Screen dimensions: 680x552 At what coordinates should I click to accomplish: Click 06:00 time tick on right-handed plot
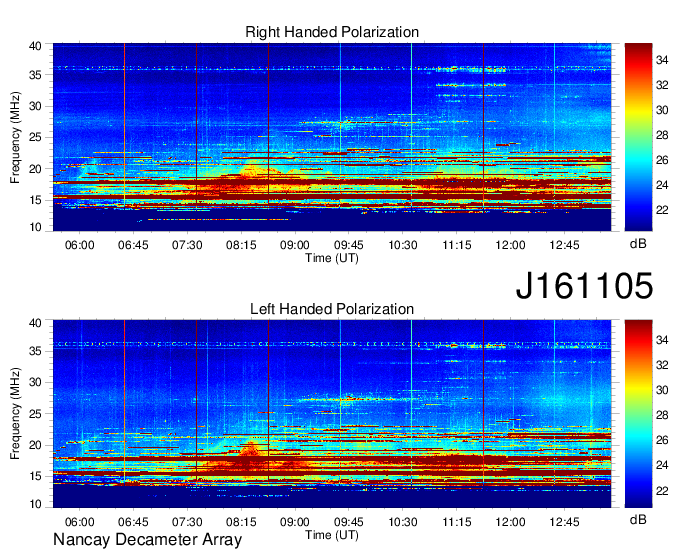pos(79,245)
